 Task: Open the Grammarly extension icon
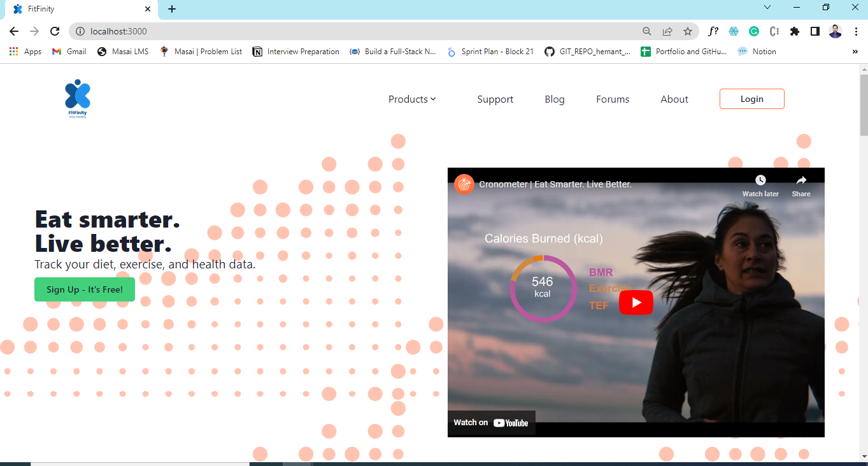click(x=754, y=31)
